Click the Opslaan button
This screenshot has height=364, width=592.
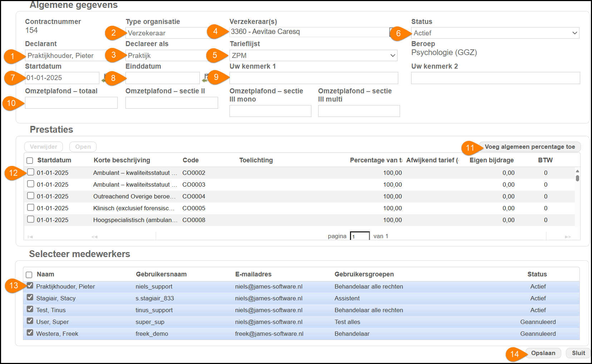click(543, 353)
